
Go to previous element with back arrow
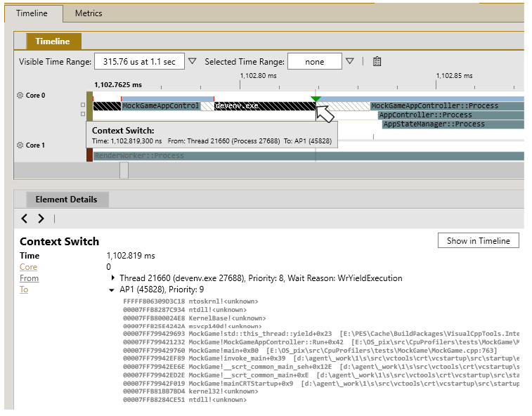(24, 219)
